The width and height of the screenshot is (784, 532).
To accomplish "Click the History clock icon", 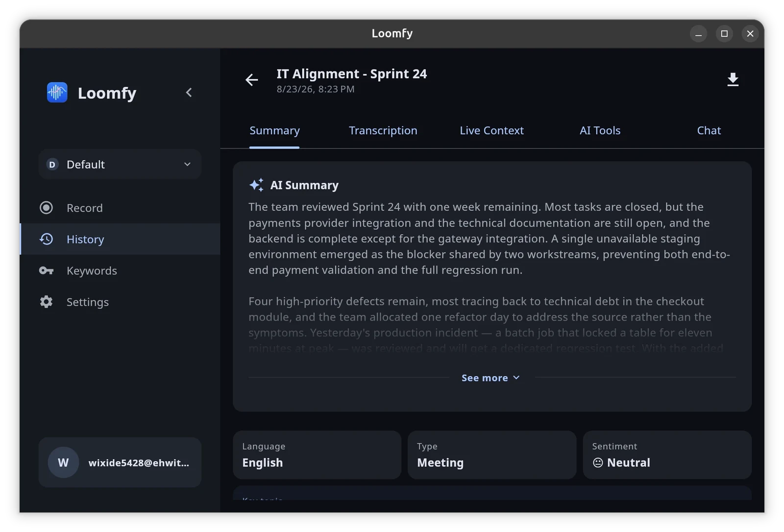I will (46, 239).
